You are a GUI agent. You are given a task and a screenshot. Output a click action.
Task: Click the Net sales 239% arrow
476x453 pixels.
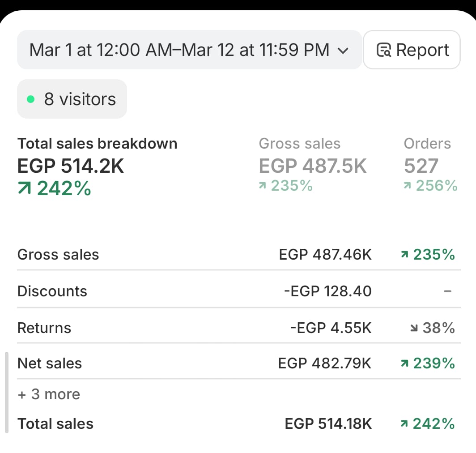pyautogui.click(x=404, y=363)
